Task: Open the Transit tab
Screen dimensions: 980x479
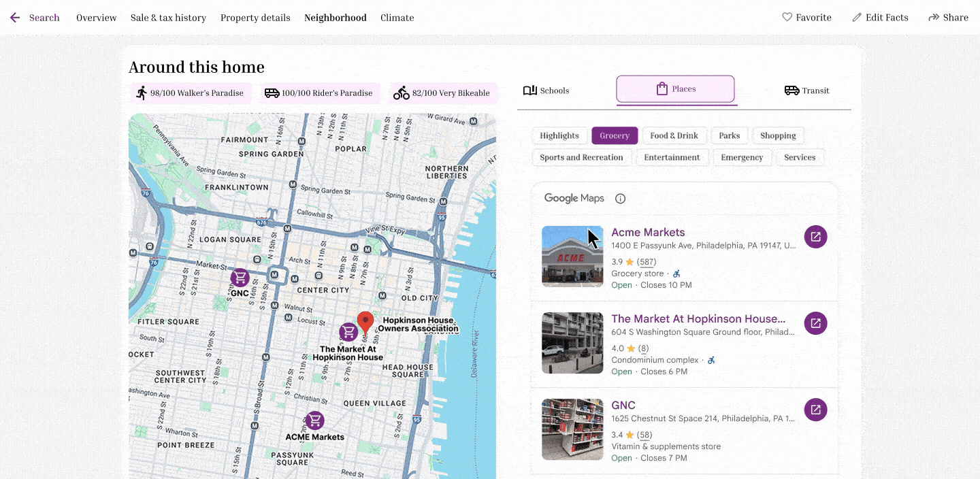Action: coord(806,90)
